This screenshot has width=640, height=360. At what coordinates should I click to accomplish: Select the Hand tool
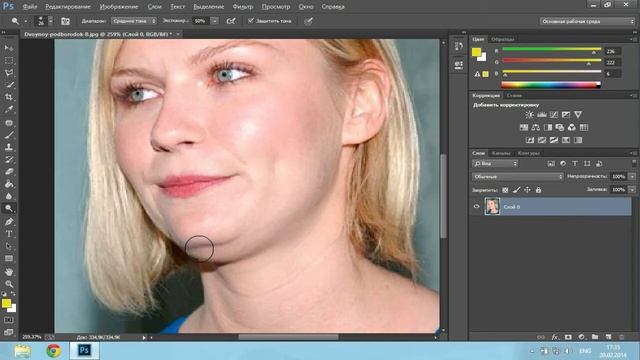[9, 271]
